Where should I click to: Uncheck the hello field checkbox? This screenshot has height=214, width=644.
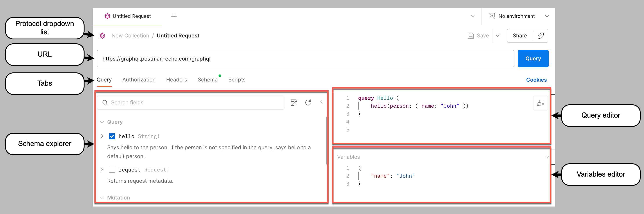point(112,136)
